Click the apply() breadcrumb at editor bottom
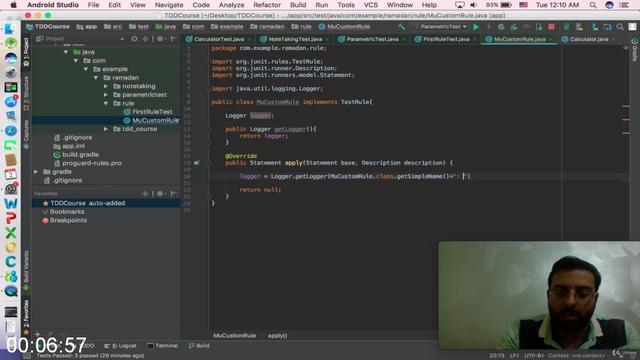 [278, 336]
